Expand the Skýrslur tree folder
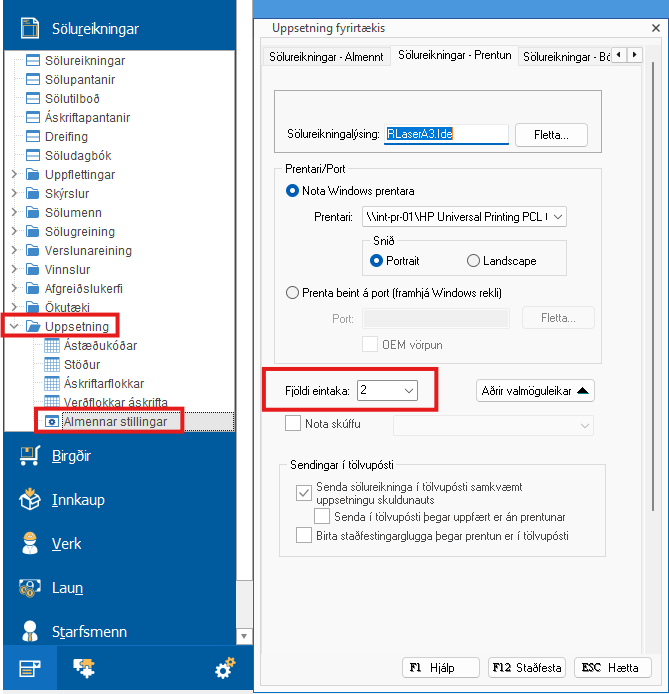Viewport: 669px width, 694px height. point(13,194)
